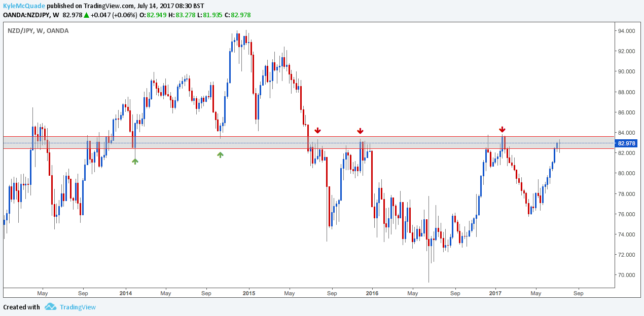
Task: Click the 88.000 price axis label
Action: coord(627,92)
